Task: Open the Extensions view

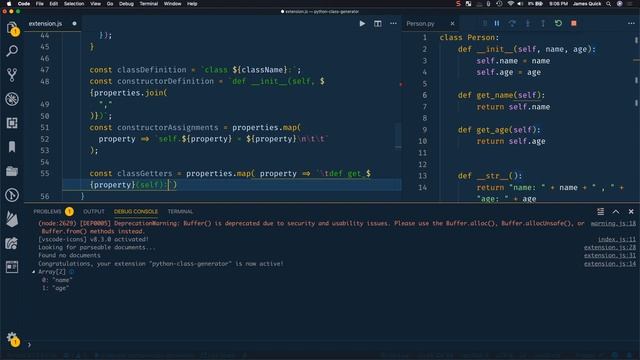Action: (x=12, y=123)
